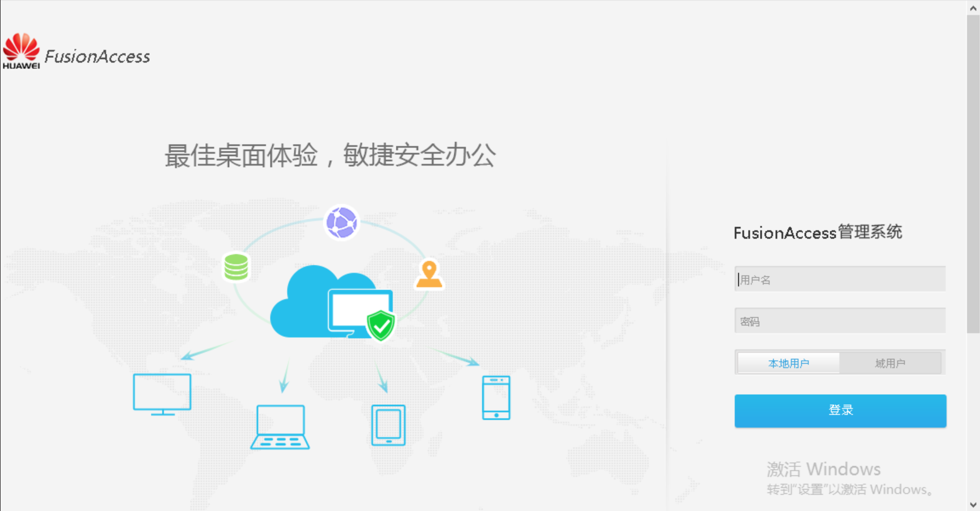Switch to the 本地用户 tab
Image resolution: width=980 pixels, height=511 pixels.
point(788,363)
